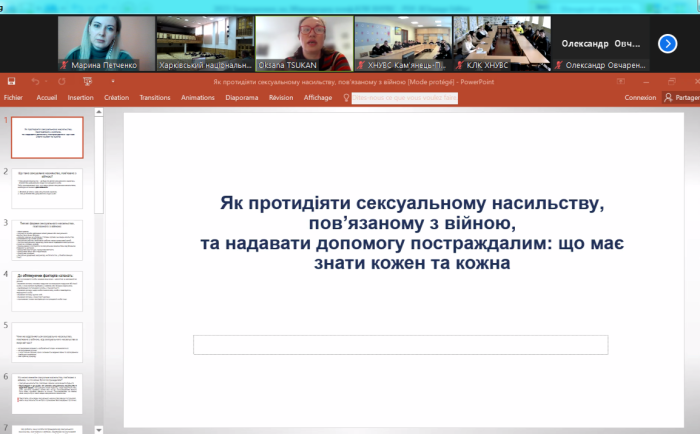Select slide 2 thumbnail in panel
700x434 pixels.
(47, 188)
